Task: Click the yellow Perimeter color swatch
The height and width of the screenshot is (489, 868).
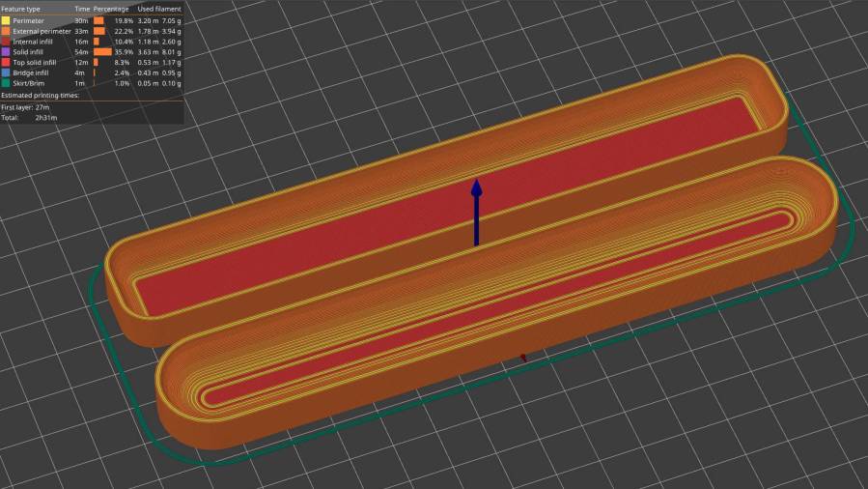Action: (6, 20)
